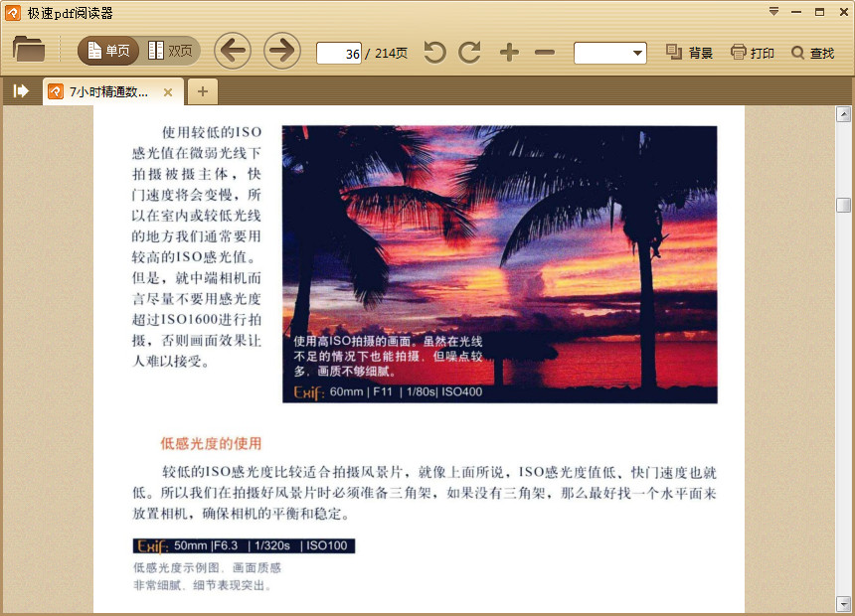Open background (背景) settings
Viewport: 855px width, 616px height.
tap(689, 53)
